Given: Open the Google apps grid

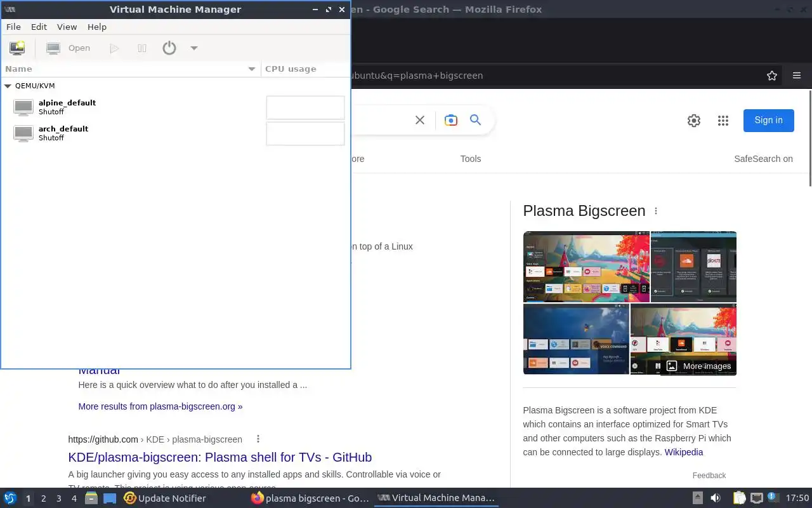Looking at the screenshot, I should click(x=723, y=121).
